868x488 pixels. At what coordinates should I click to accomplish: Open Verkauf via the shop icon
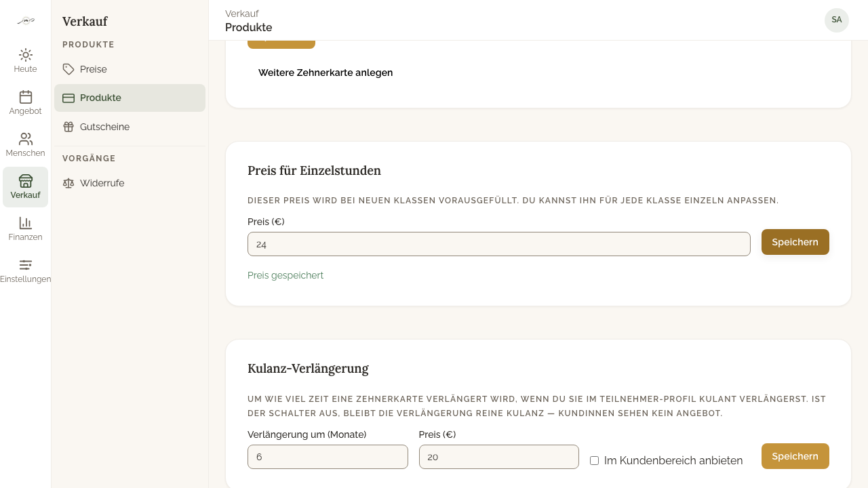26,181
